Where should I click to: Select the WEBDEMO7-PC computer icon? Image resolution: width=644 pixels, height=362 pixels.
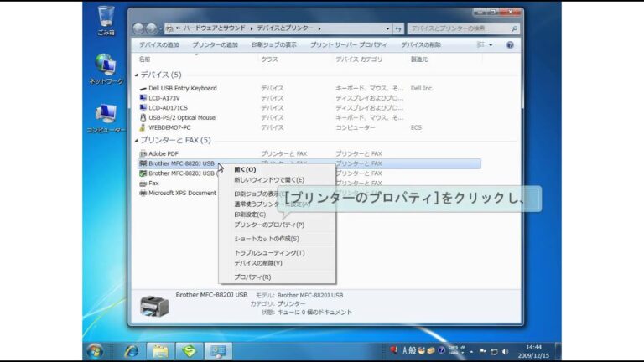pos(143,127)
